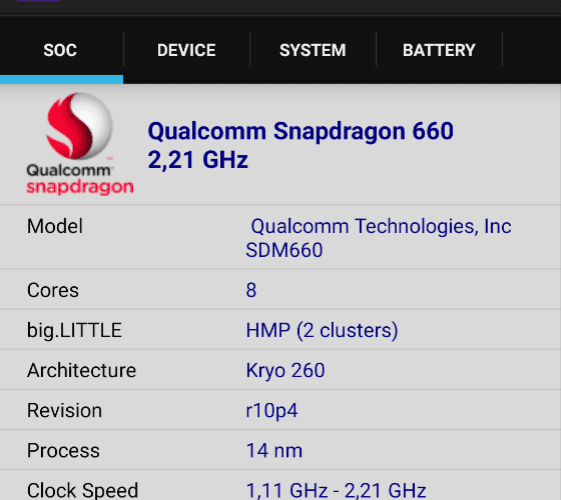This screenshot has width=561, height=500.
Task: Switch to the DEVICE tab
Action: [x=186, y=50]
